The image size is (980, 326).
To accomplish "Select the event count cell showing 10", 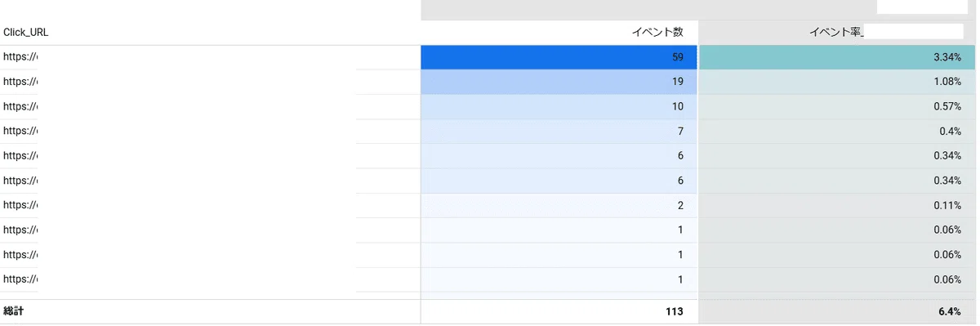I will point(559,107).
